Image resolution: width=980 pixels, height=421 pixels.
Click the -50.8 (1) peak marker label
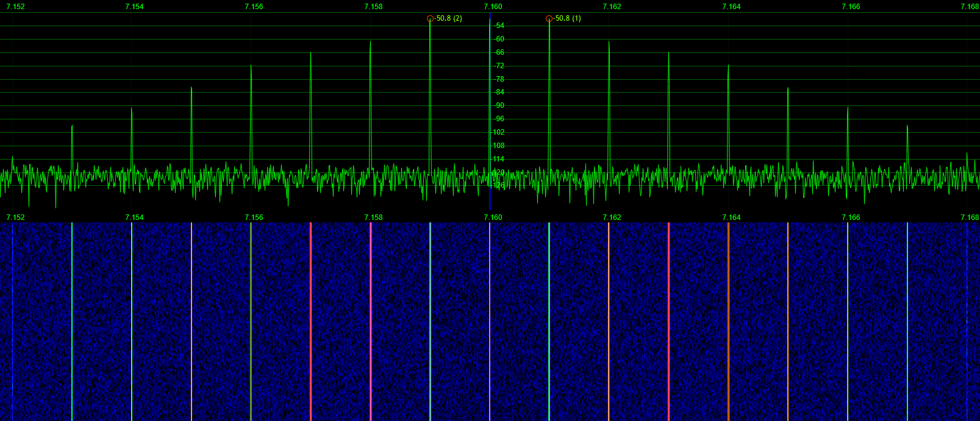(x=567, y=18)
